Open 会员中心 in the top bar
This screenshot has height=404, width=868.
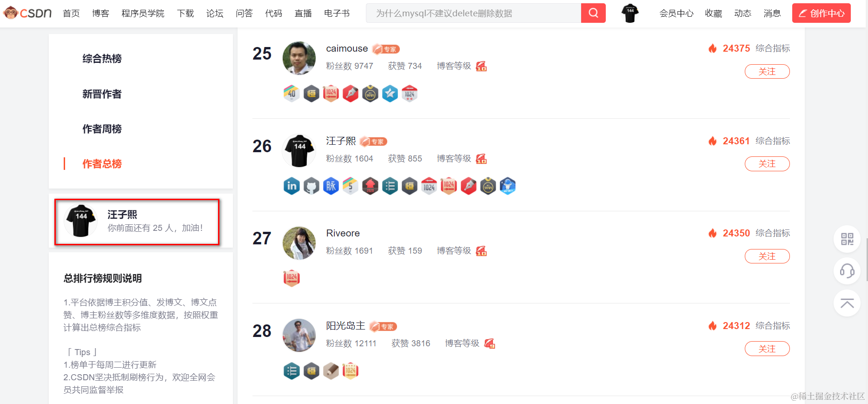676,13
